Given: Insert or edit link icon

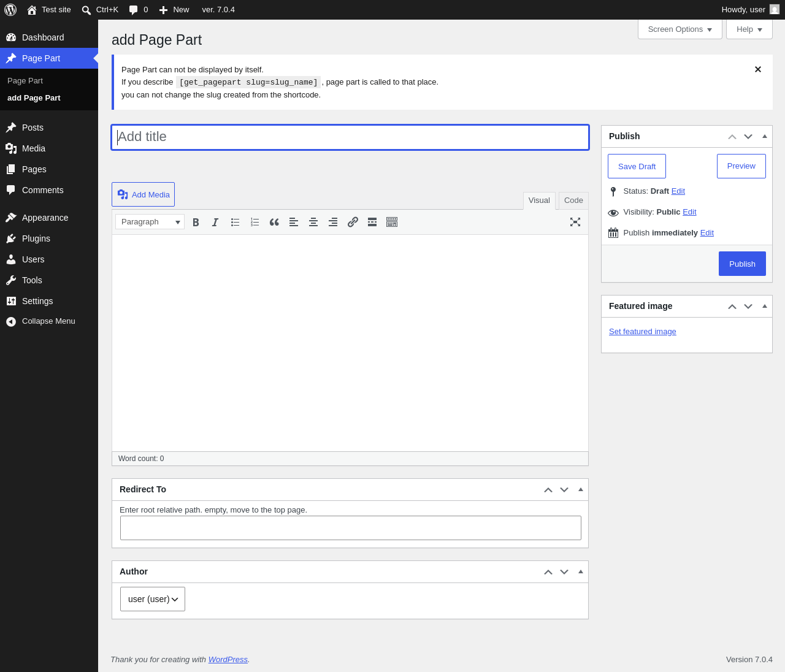Looking at the screenshot, I should (x=353, y=222).
